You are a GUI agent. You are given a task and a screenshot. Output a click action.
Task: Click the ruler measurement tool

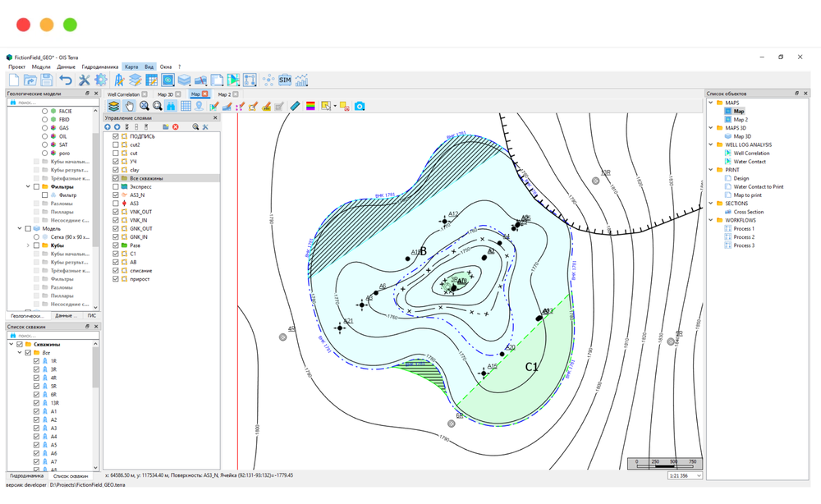tap(296, 106)
